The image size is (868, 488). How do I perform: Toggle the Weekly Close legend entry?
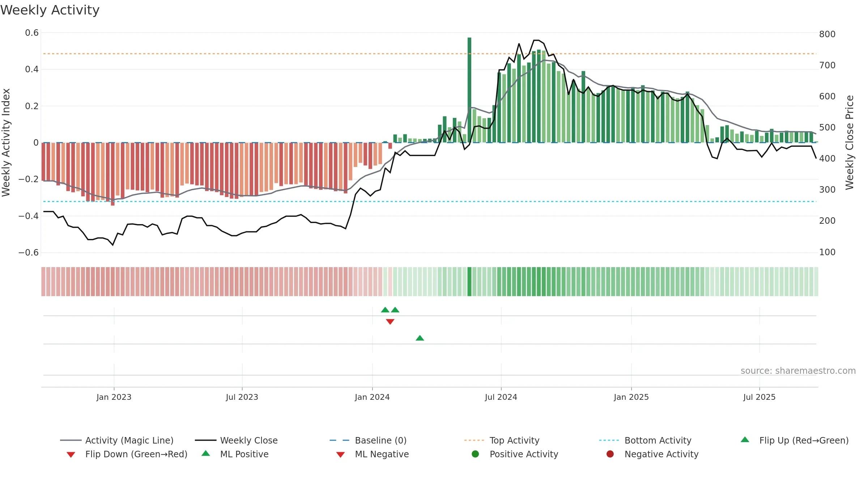click(236, 440)
